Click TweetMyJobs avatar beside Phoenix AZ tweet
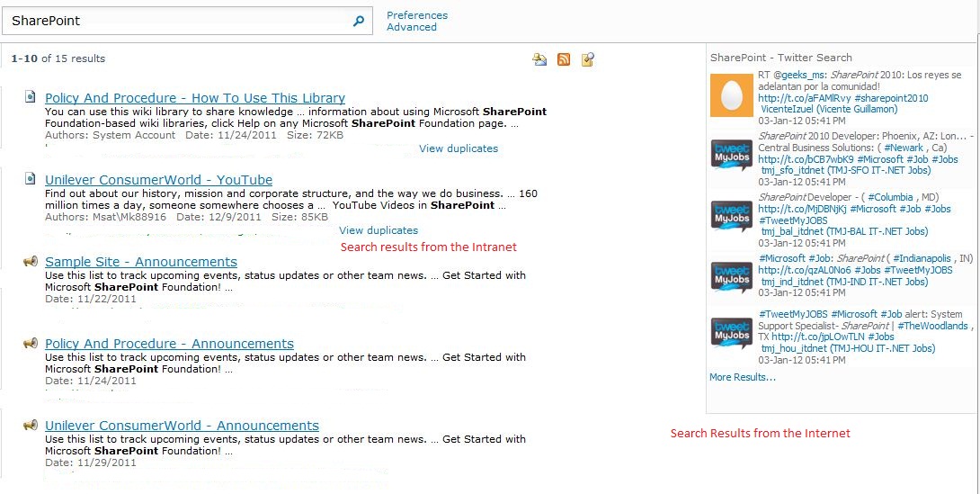 pos(731,155)
